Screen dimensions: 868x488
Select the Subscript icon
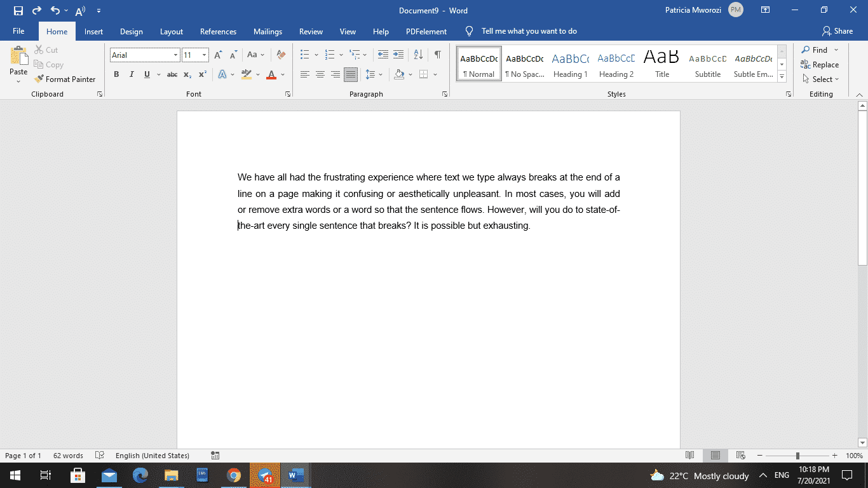(187, 74)
